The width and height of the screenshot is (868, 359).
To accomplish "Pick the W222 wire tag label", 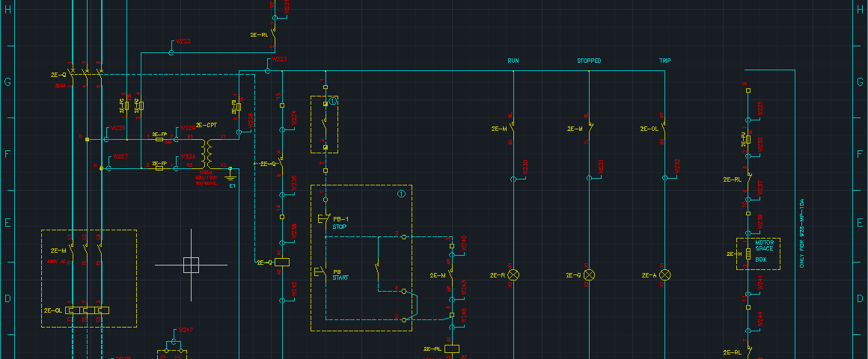I will point(183,42).
